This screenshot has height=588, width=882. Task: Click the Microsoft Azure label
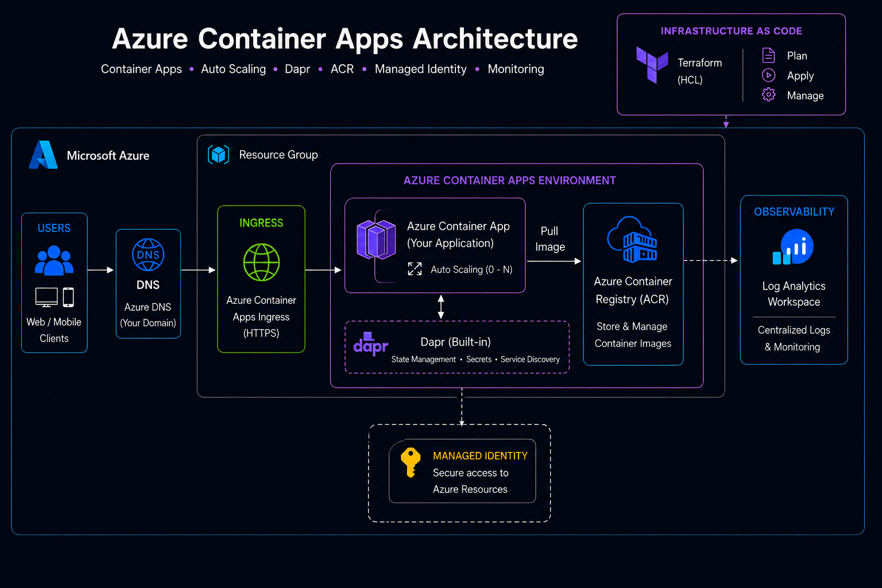click(108, 156)
